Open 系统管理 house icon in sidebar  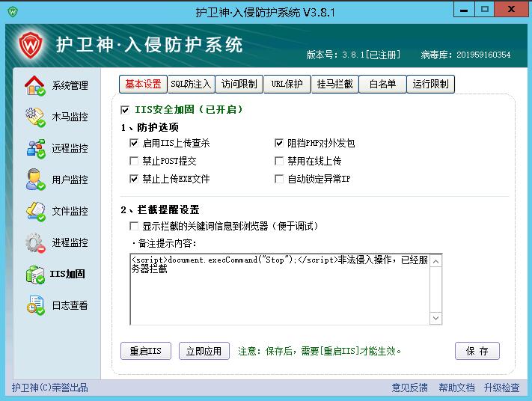click(x=35, y=85)
